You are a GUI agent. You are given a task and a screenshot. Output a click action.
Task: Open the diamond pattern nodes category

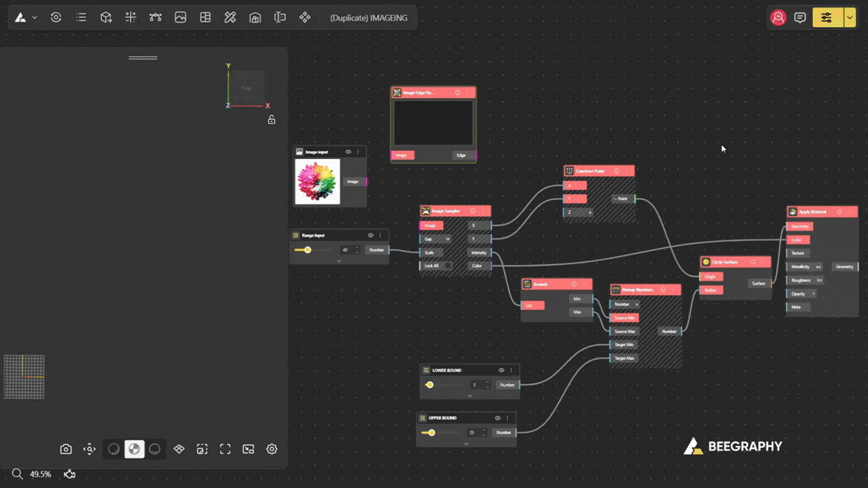(305, 18)
